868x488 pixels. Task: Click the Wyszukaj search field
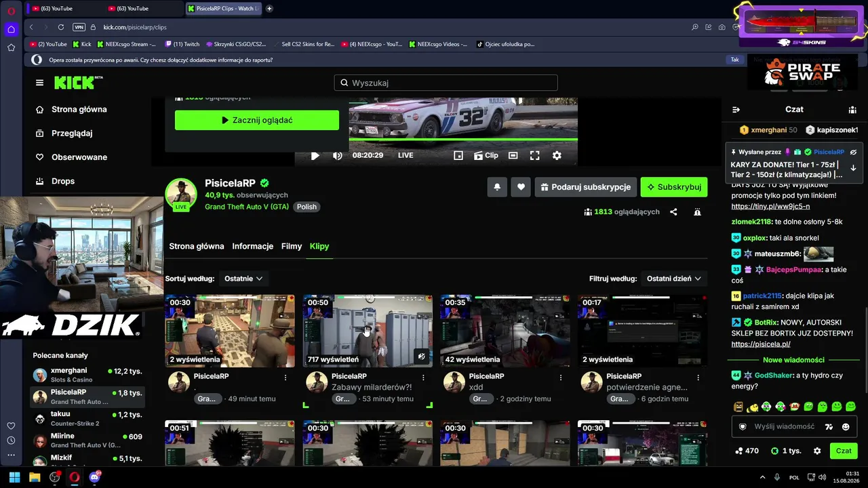pyautogui.click(x=446, y=83)
